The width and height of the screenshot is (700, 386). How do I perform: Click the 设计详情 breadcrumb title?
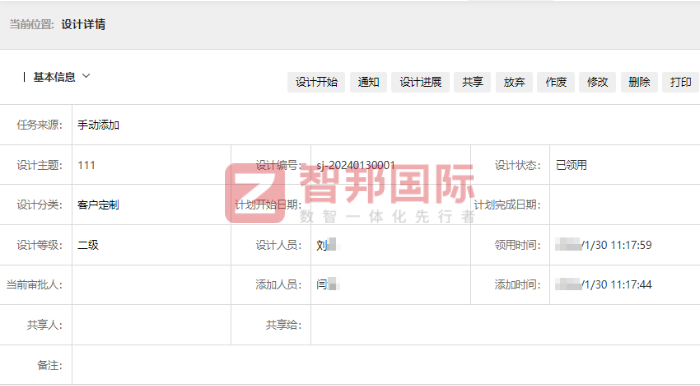point(83,24)
